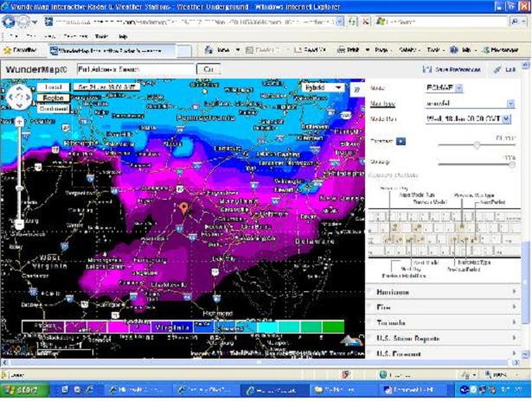The width and height of the screenshot is (532, 401).
Task: Open the Hybrid map style dropdown
Action: pos(323,87)
